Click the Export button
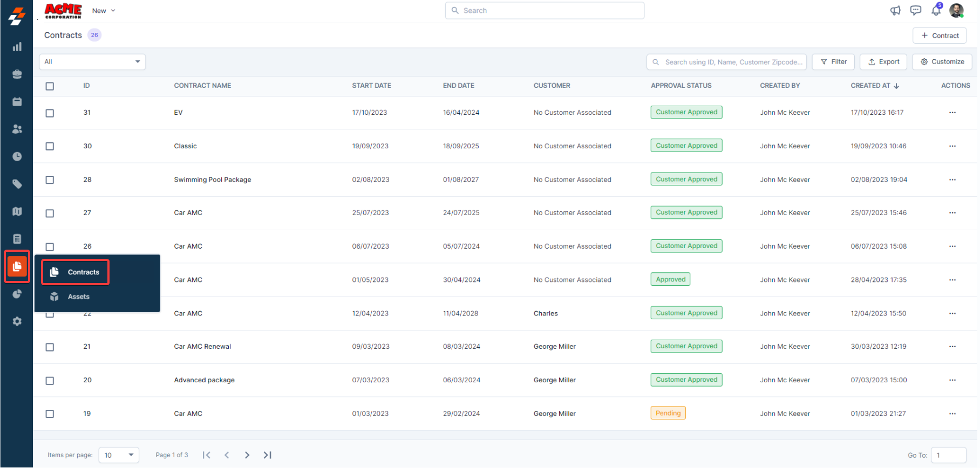The height and width of the screenshot is (468, 980). tap(883, 62)
